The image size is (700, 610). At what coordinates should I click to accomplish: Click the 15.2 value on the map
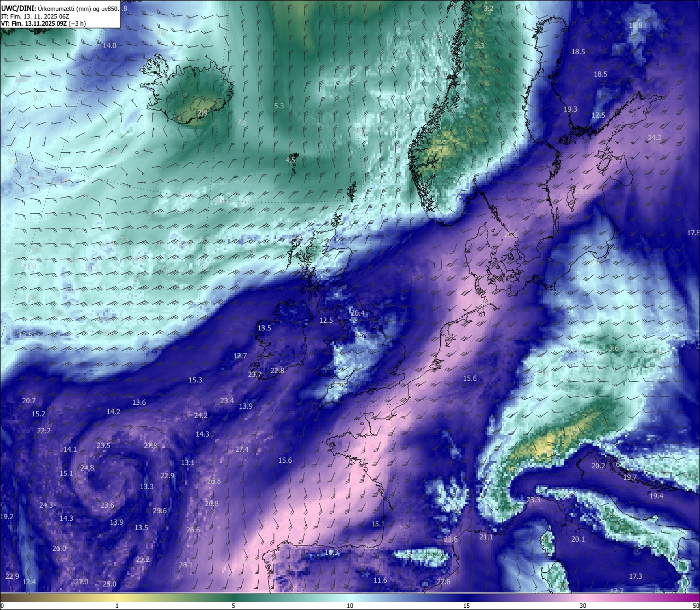(38, 414)
